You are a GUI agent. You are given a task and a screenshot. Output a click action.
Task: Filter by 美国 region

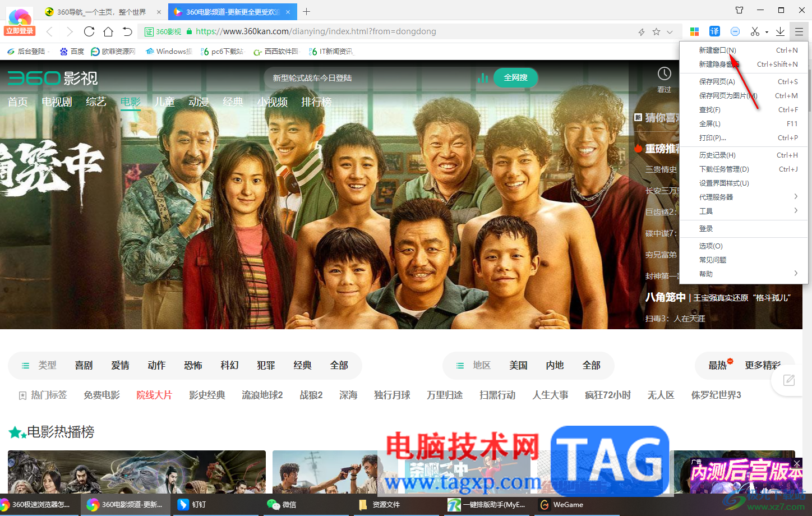tap(519, 366)
